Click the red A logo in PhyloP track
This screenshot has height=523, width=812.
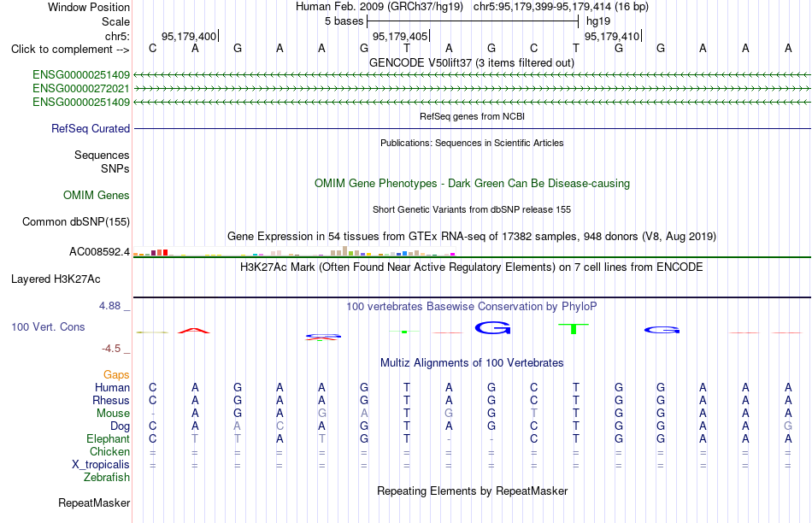click(x=194, y=331)
